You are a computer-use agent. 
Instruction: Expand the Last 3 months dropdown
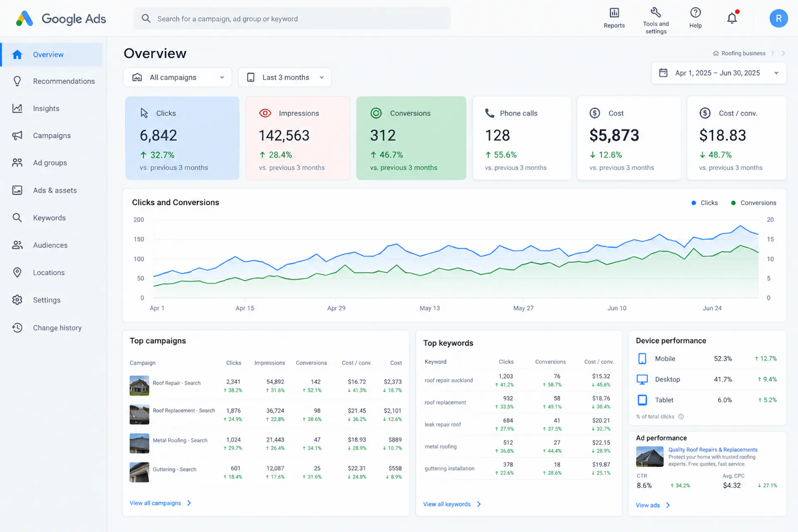coord(285,77)
